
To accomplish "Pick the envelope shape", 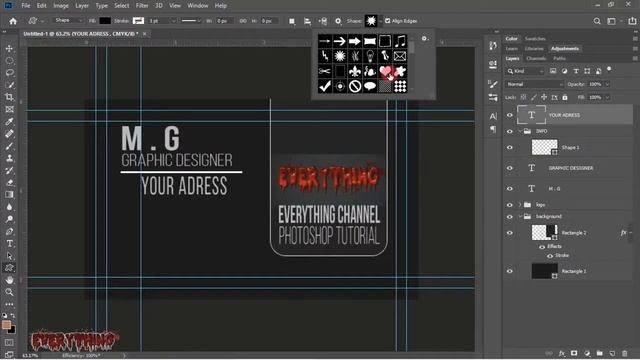I will (400, 56).
